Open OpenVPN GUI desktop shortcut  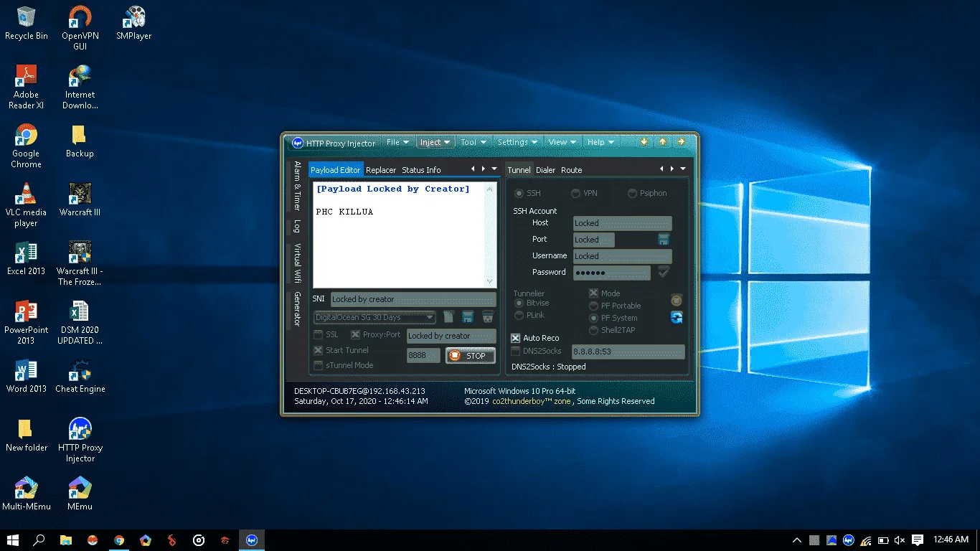[80, 28]
